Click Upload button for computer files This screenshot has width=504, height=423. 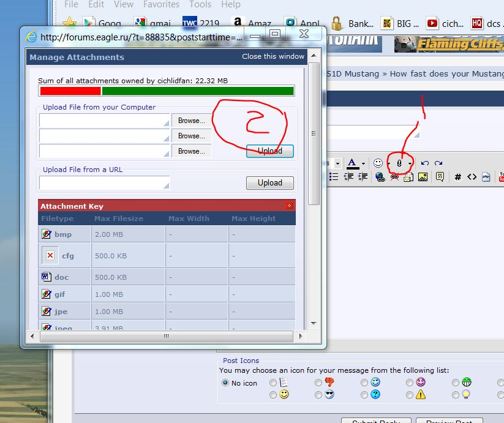click(270, 151)
